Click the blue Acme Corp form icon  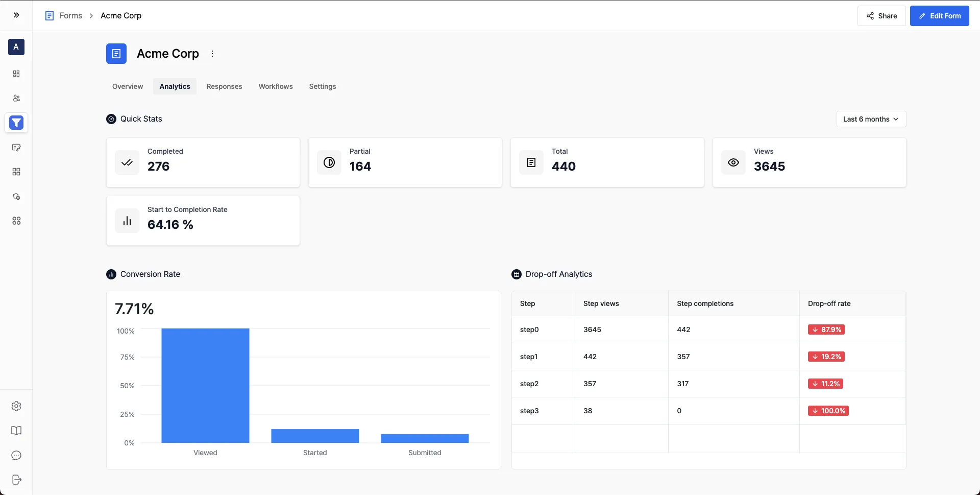[116, 54]
